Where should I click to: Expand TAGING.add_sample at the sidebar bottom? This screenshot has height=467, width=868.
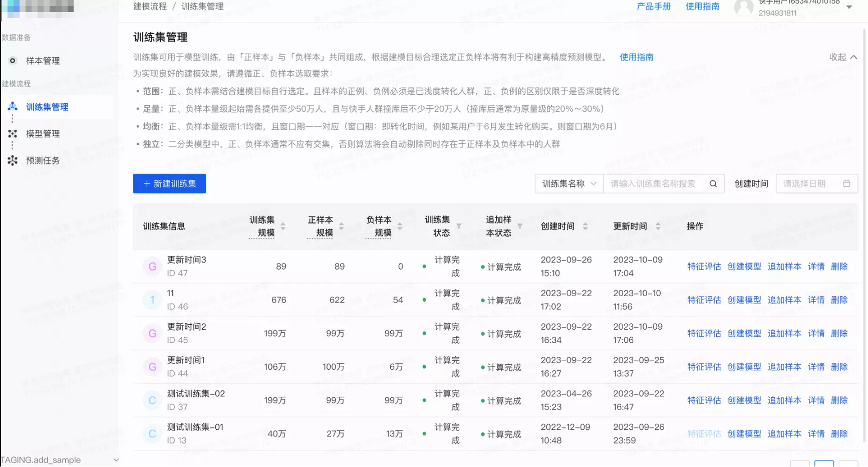[116, 459]
